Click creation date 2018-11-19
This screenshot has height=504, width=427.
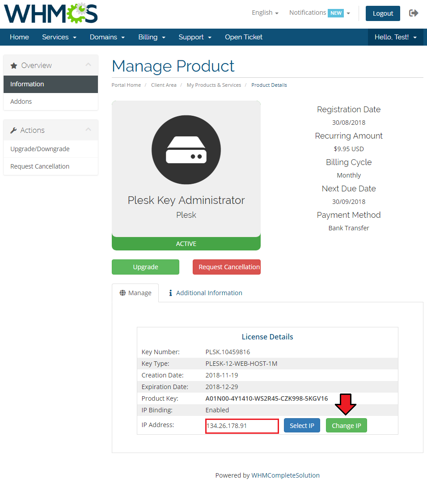(x=222, y=375)
